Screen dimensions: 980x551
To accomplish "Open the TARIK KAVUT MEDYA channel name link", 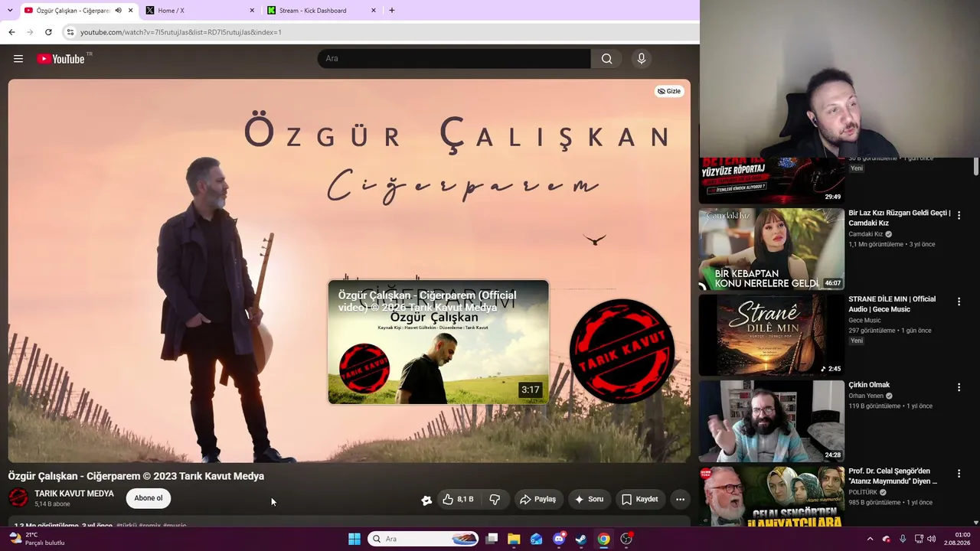I will coord(74,494).
